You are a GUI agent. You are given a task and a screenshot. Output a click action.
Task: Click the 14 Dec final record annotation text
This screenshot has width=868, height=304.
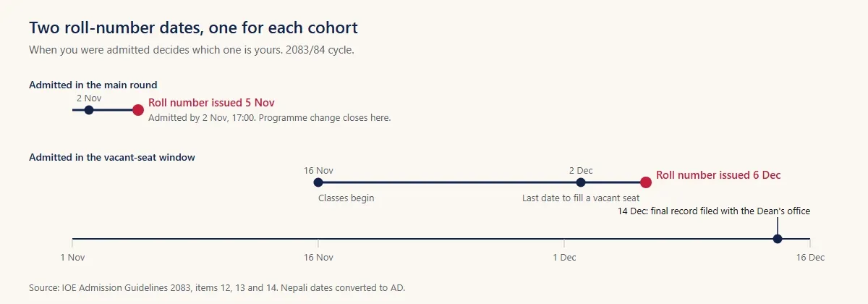[x=714, y=211]
